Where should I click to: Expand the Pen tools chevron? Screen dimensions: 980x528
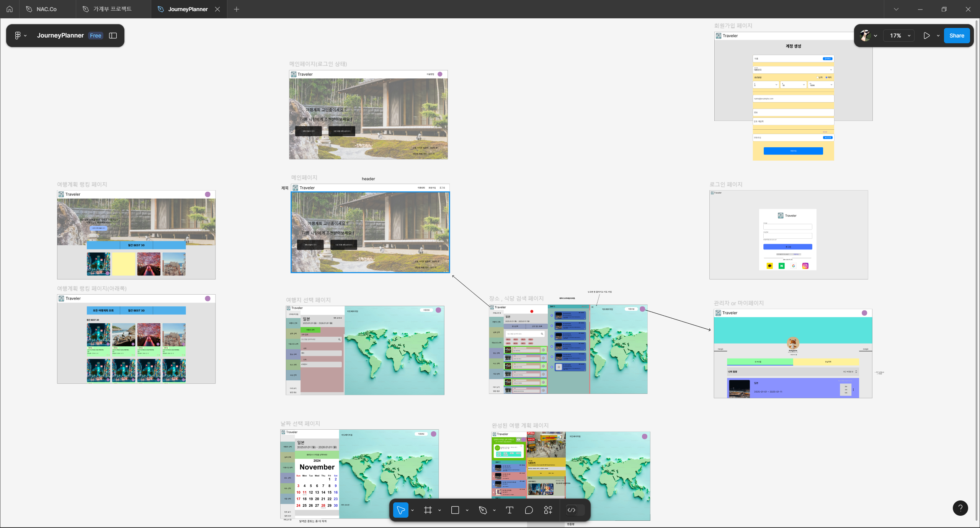[494, 510]
